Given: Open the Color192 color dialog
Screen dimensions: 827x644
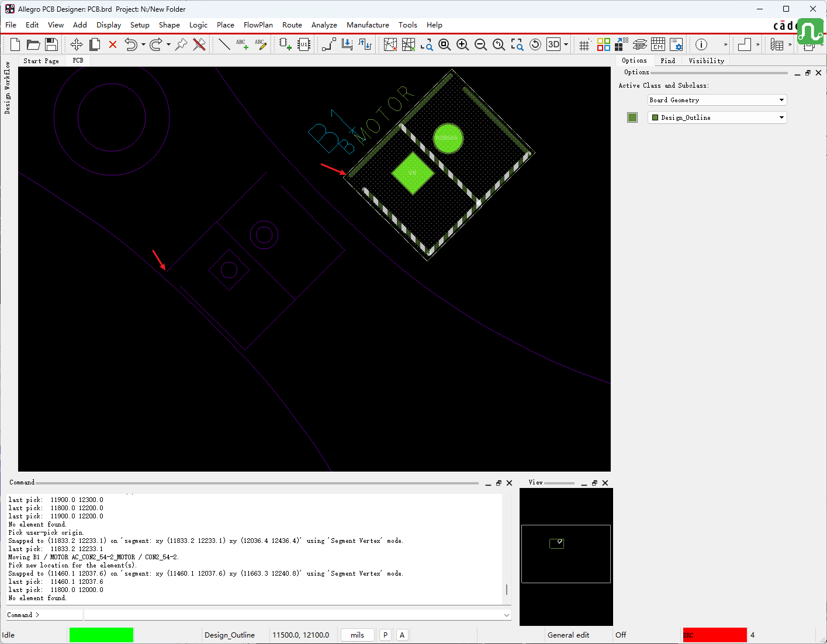Looking at the screenshot, I should [x=603, y=44].
